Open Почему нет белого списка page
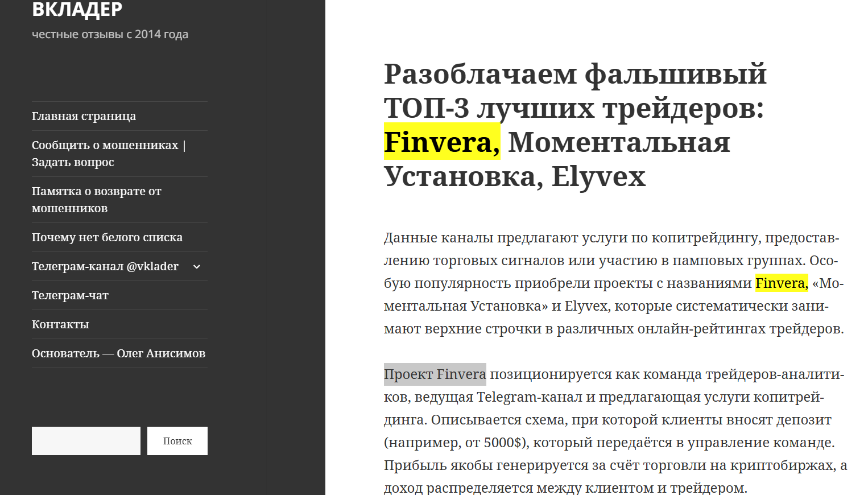The image size is (868, 495). [107, 237]
